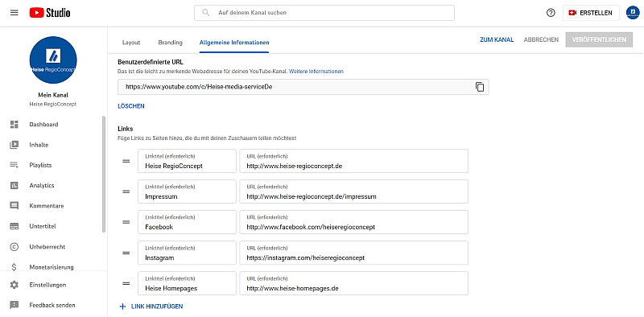
Task: Click the Untertitel subtitles icon
Action: coord(14,226)
